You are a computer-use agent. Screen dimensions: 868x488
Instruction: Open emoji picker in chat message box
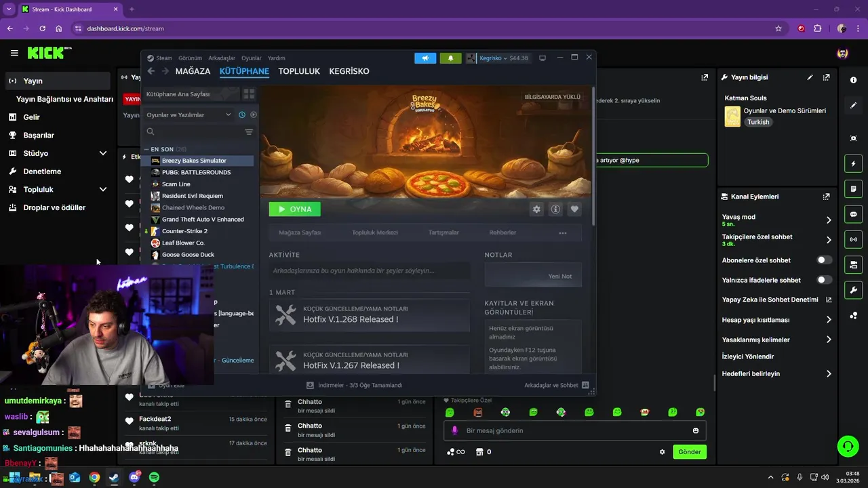[x=696, y=431]
